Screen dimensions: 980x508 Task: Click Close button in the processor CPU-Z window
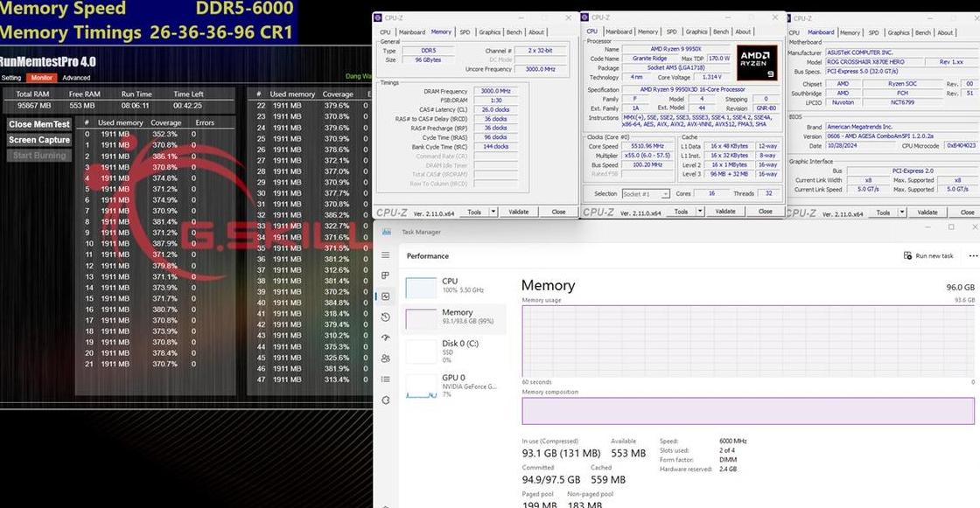765,212
